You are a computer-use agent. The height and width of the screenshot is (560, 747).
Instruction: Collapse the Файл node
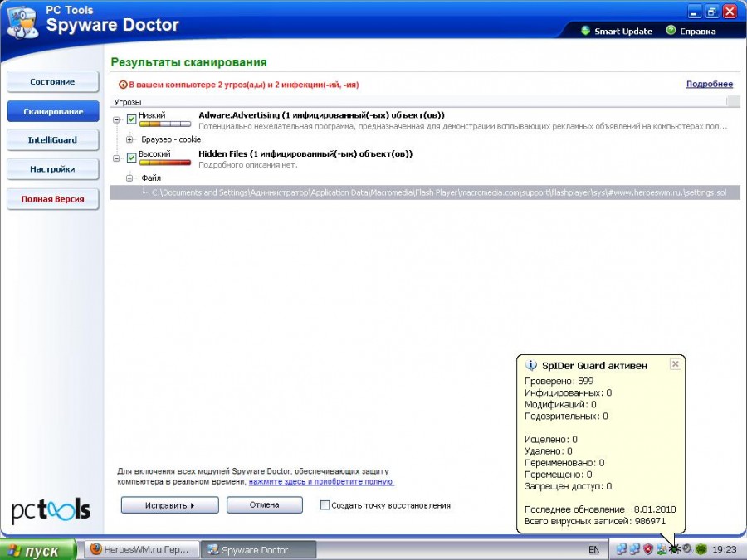(129, 178)
